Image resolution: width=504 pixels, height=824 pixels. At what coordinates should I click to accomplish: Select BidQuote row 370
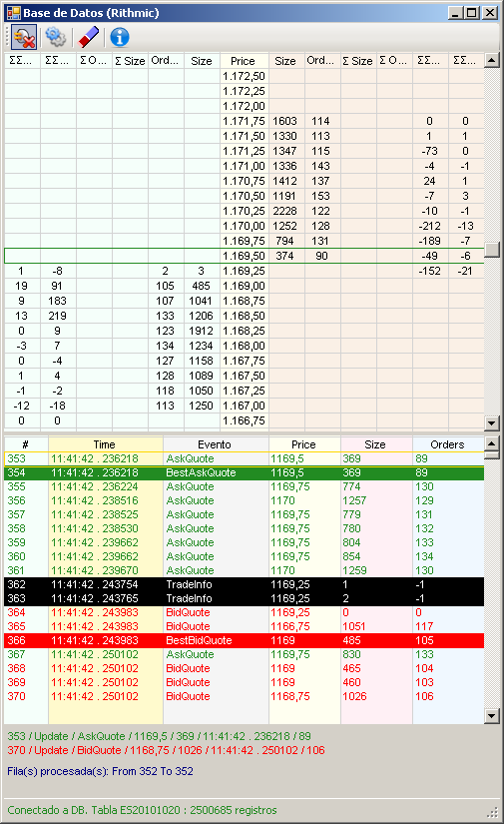(244, 696)
